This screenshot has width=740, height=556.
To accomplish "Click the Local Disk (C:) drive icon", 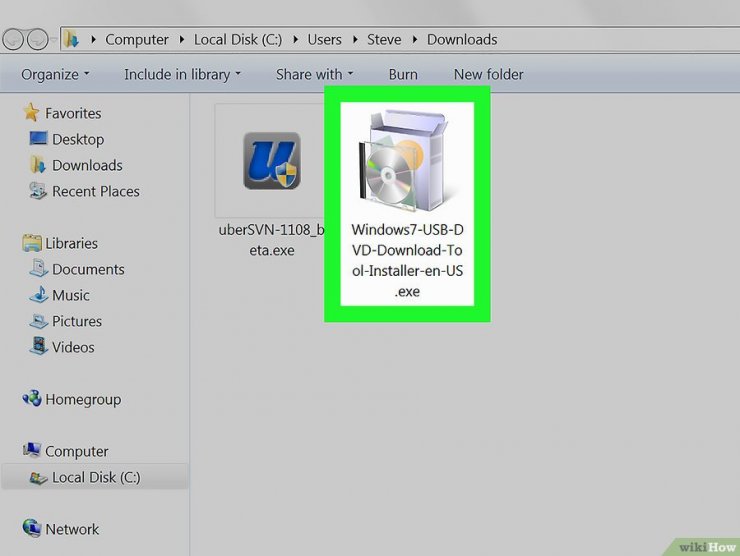I will pos(38,478).
